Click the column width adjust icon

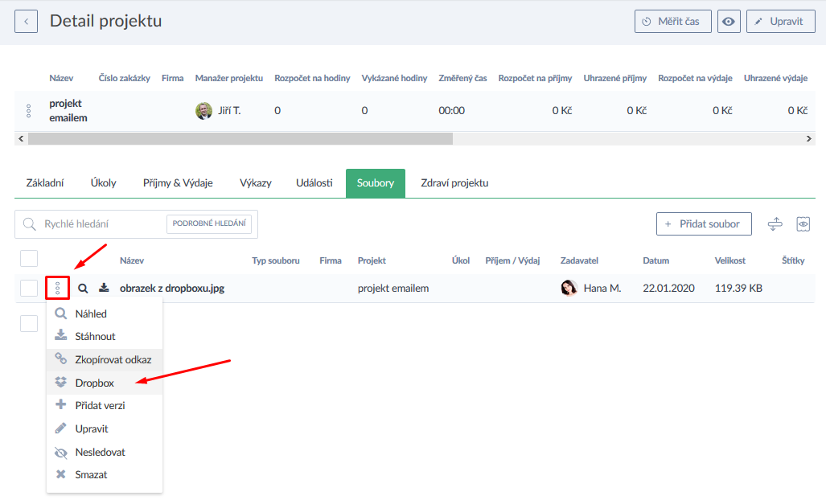(775, 224)
